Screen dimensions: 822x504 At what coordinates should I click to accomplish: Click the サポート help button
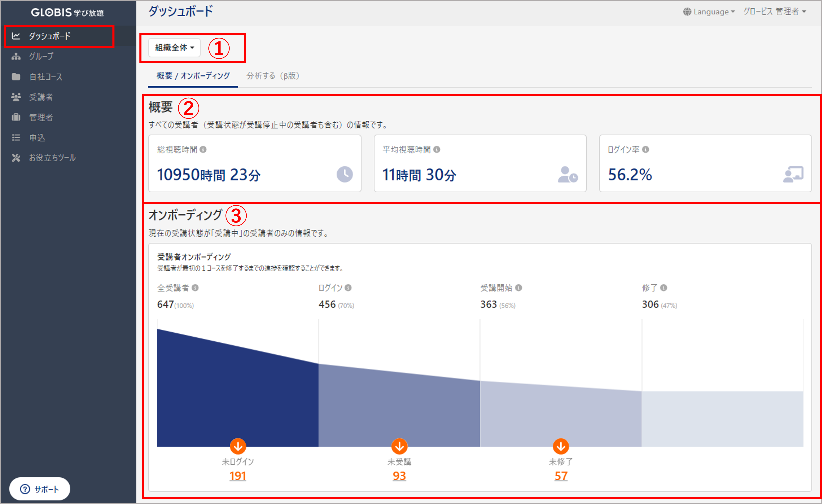pyautogui.click(x=40, y=489)
